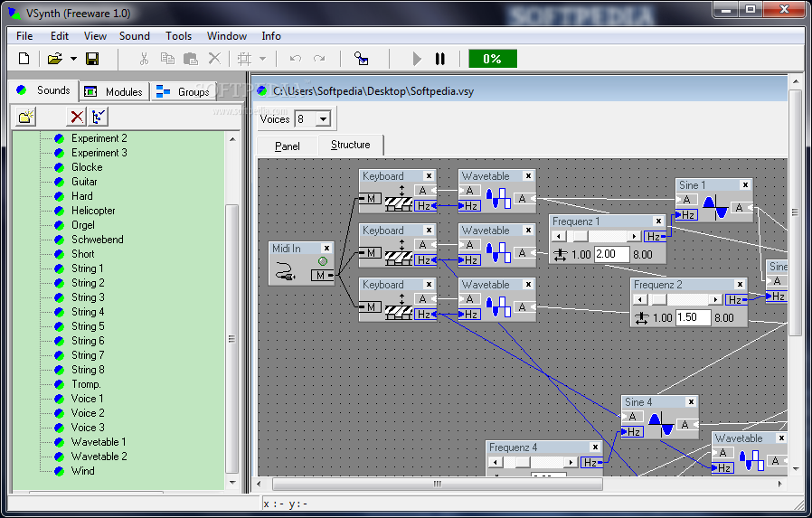
Task: Select the Schwebend sound
Action: click(98, 240)
